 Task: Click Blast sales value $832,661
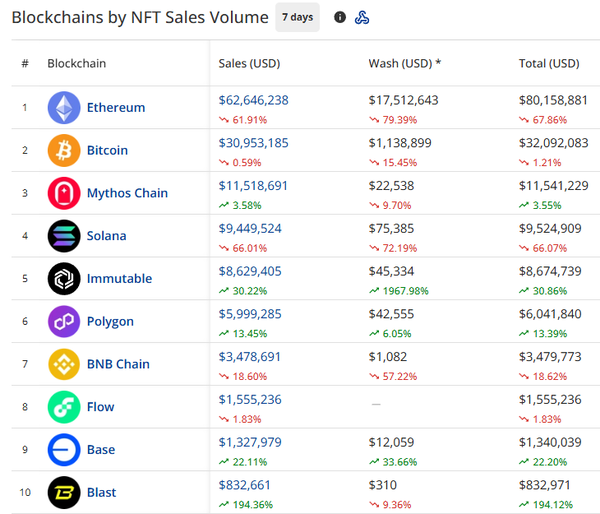[x=245, y=485]
